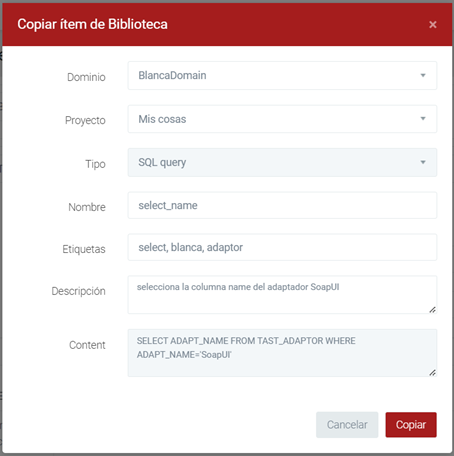The height and width of the screenshot is (456, 454).
Task: Click the Tipo label
Action: [x=95, y=164]
